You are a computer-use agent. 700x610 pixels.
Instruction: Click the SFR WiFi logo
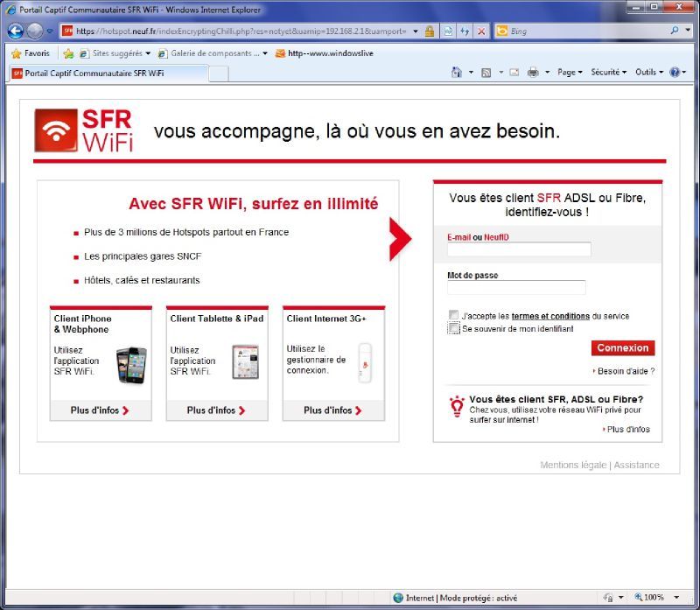coord(84,130)
